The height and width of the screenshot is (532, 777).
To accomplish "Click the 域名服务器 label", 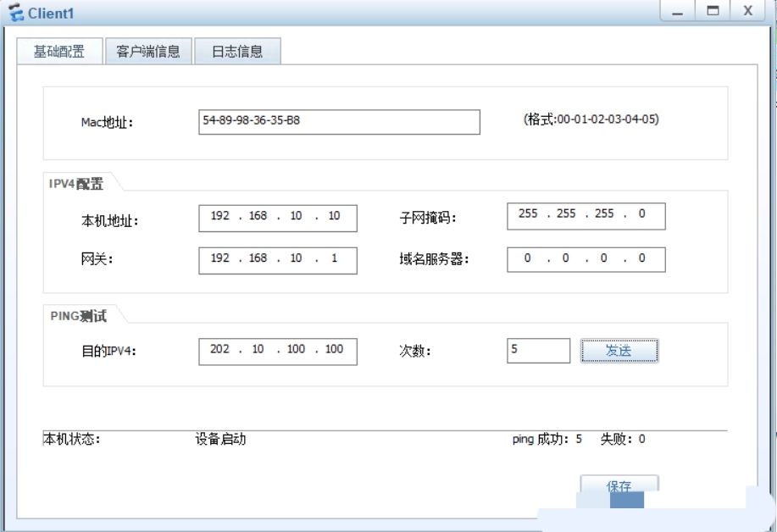I will (434, 258).
